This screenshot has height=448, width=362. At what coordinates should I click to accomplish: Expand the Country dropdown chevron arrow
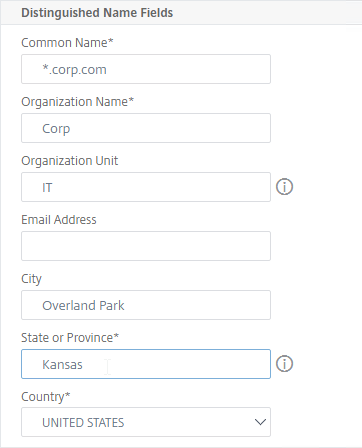260,422
